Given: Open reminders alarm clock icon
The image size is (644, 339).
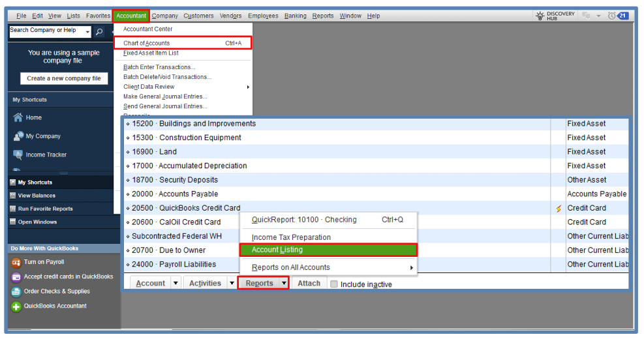Looking at the screenshot, I should 611,16.
